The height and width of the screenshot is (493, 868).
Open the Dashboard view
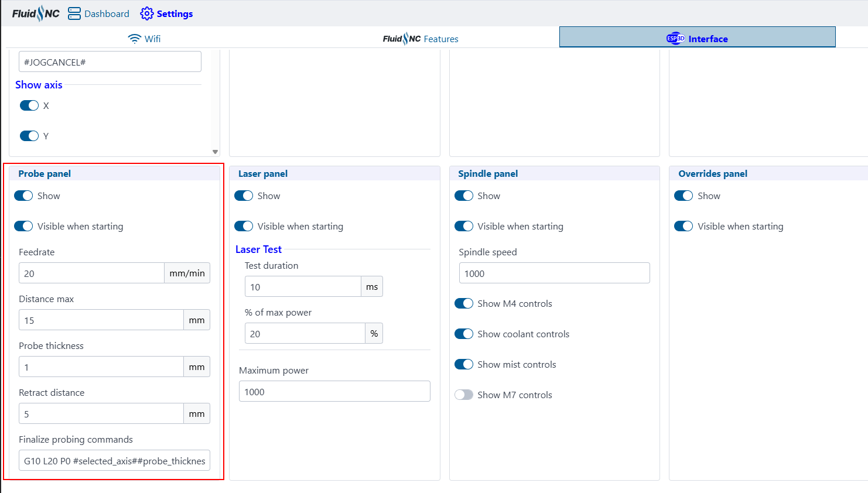pyautogui.click(x=98, y=13)
